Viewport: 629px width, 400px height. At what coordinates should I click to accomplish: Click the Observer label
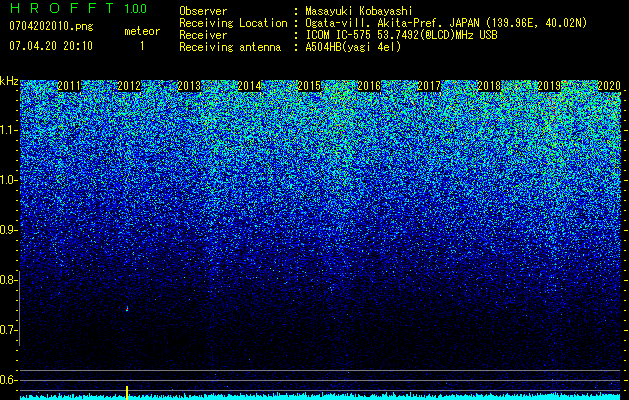click(x=203, y=11)
